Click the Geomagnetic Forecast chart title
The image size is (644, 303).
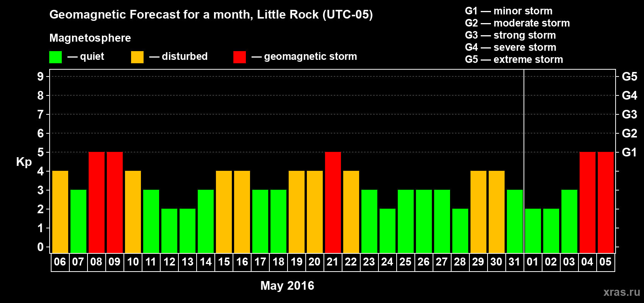tap(211, 15)
